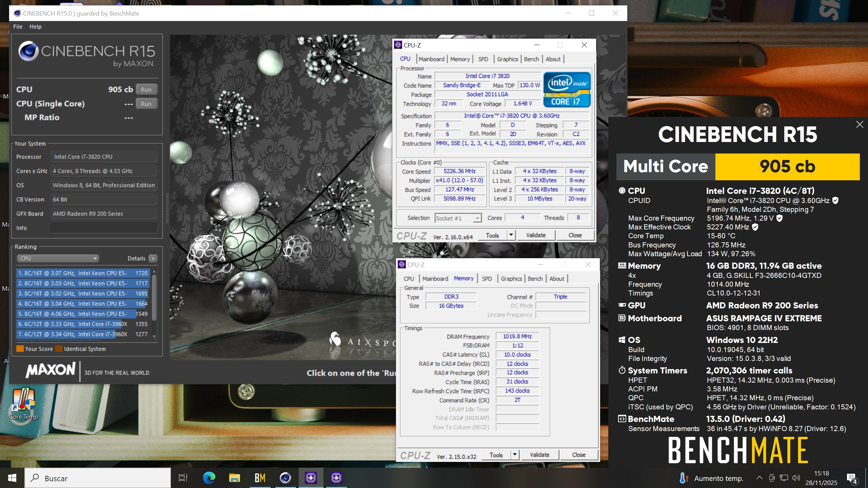This screenshot has width=868, height=488.
Task: Open the File menu in Cinebench
Action: [18, 26]
